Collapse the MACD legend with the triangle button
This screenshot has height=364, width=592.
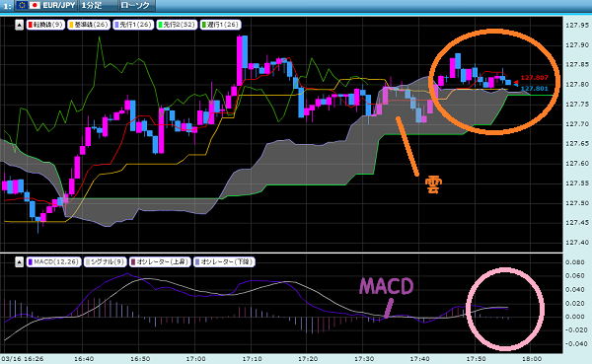tap(20, 261)
